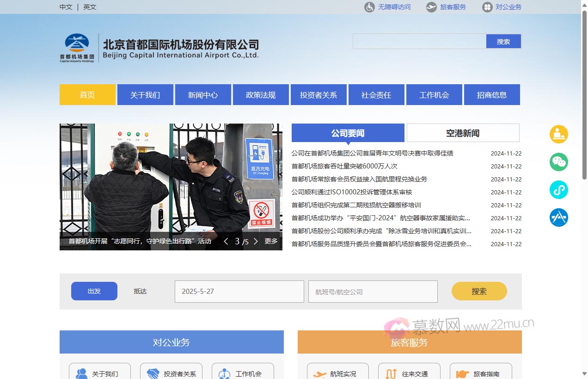Click the App Store icon in the sidebar
Screen dimensions: 588x379
(x=558, y=217)
